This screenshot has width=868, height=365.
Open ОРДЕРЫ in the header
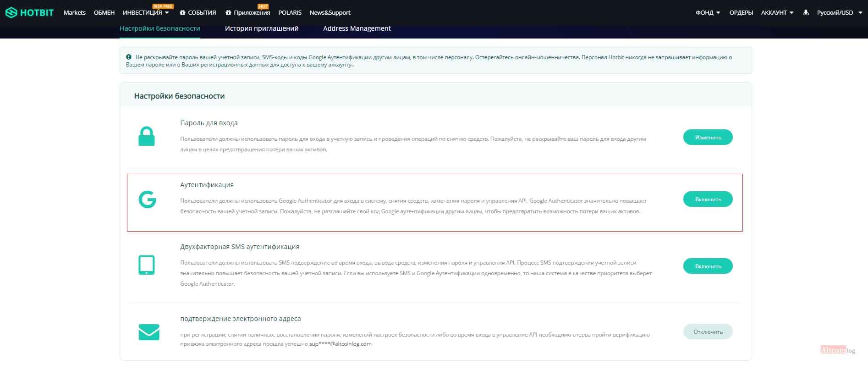coord(741,12)
